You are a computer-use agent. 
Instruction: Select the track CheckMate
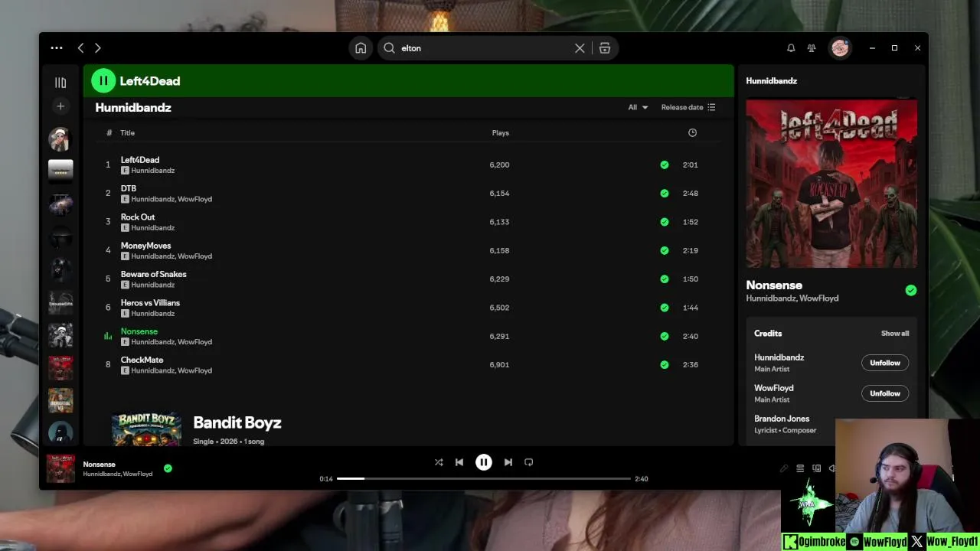coord(142,360)
